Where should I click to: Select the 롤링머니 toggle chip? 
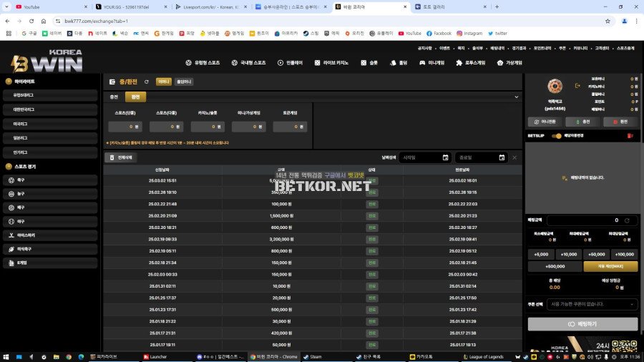coord(183,82)
